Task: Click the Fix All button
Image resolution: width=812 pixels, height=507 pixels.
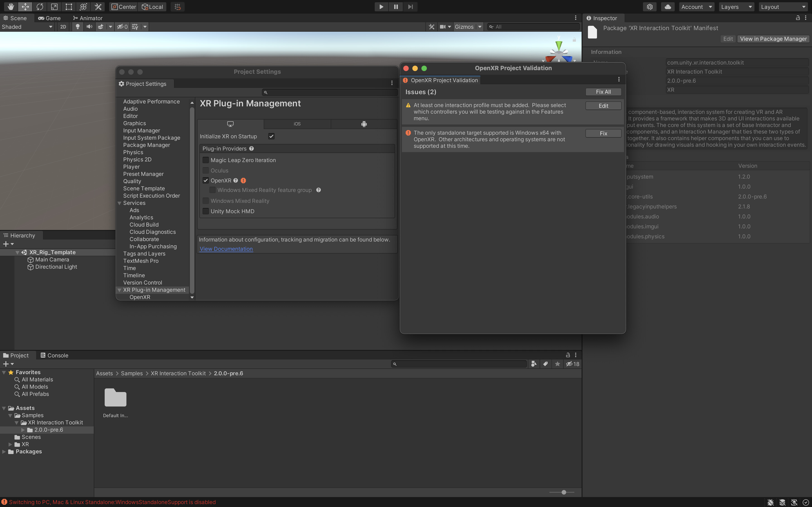Action: coord(603,92)
